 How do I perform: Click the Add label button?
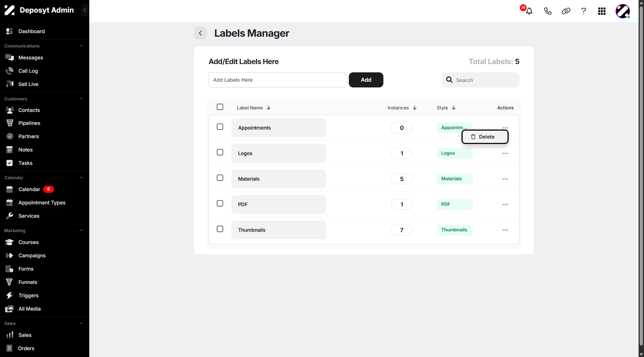(x=366, y=80)
